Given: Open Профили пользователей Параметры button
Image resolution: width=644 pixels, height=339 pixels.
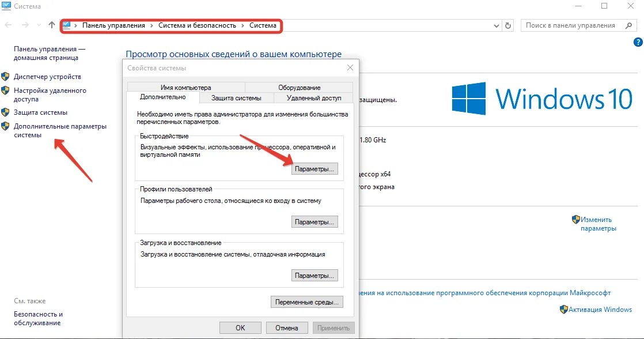Looking at the screenshot, I should 315,222.
